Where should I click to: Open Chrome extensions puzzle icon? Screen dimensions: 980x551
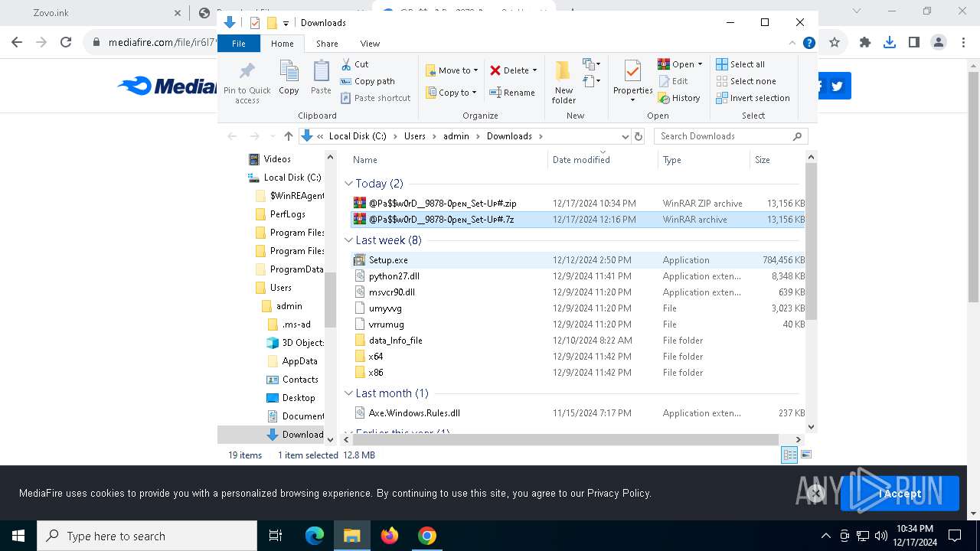tap(865, 43)
